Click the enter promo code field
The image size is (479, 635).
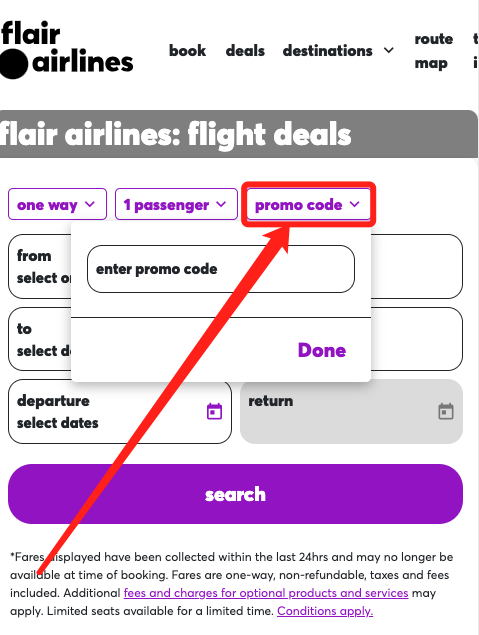click(x=221, y=269)
